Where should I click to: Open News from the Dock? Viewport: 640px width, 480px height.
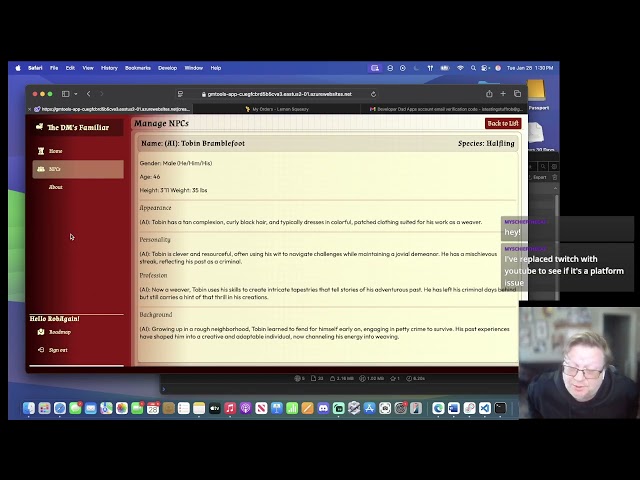(261, 408)
